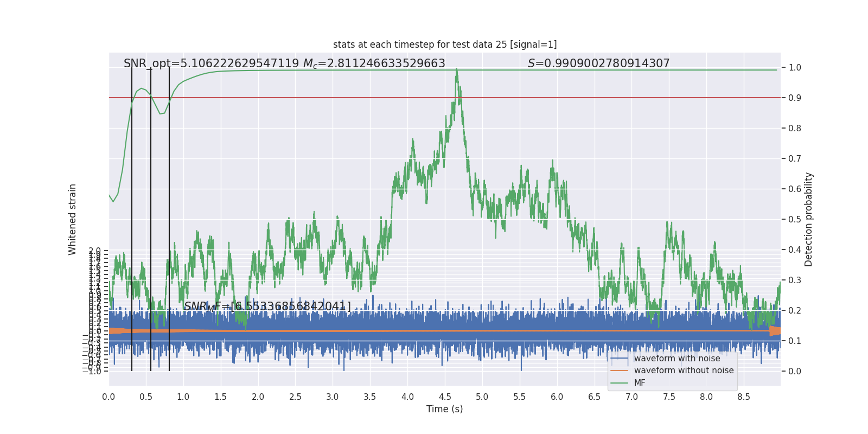Click detection probability tick label 0.1
The height and width of the screenshot is (434, 868).
click(795, 341)
